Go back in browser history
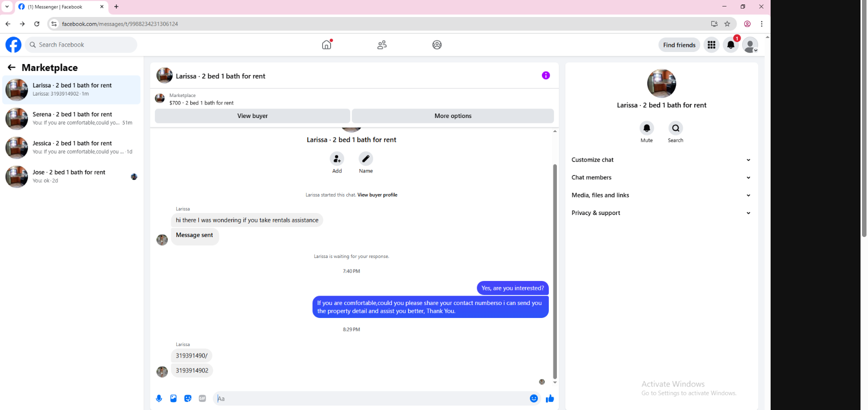 (x=7, y=23)
